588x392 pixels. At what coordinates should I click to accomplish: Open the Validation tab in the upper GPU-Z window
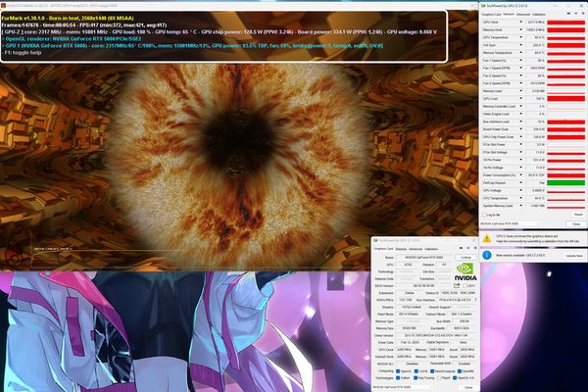pos(539,15)
